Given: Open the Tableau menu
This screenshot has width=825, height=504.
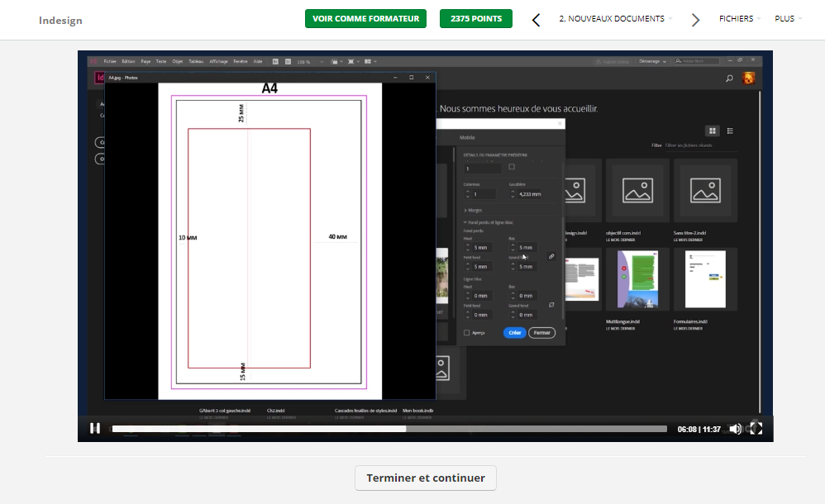Looking at the screenshot, I should (x=196, y=61).
